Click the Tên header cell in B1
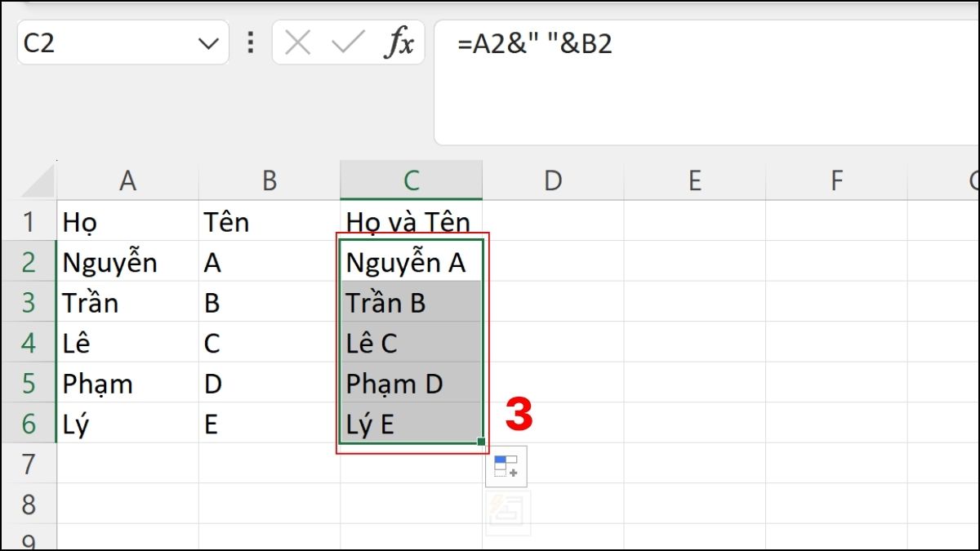This screenshot has width=980, height=551. pos(269,221)
